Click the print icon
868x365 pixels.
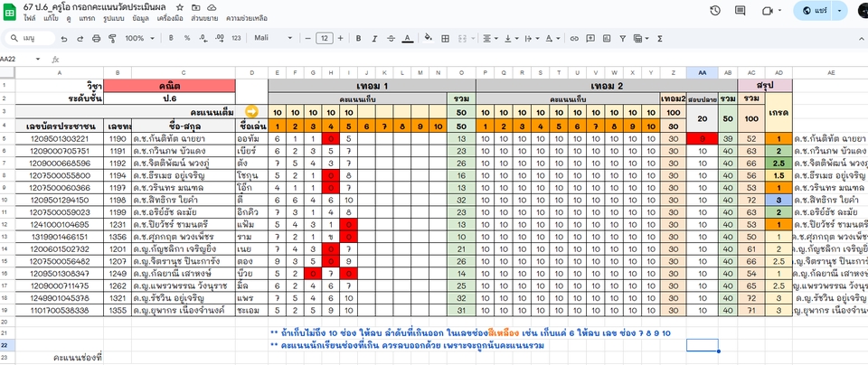97,38
